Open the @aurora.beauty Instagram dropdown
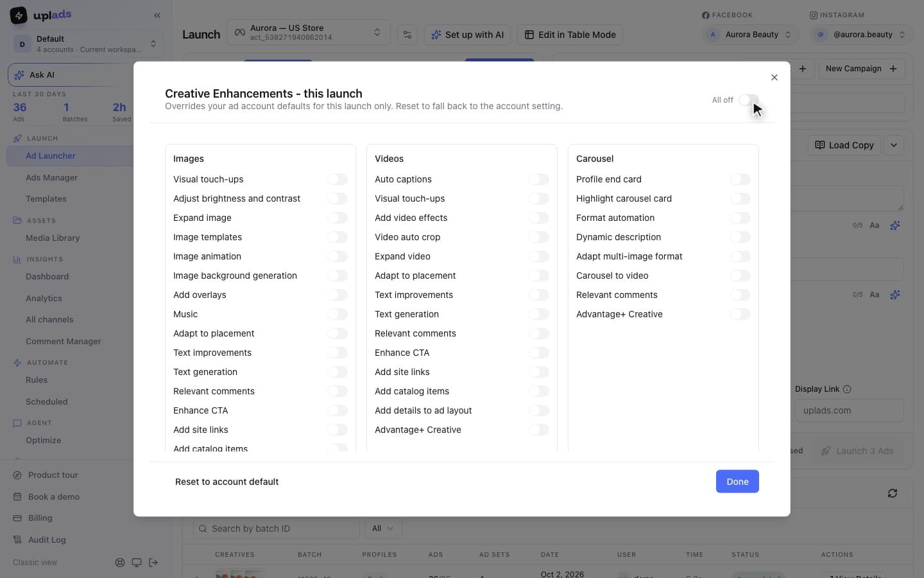 (862, 35)
